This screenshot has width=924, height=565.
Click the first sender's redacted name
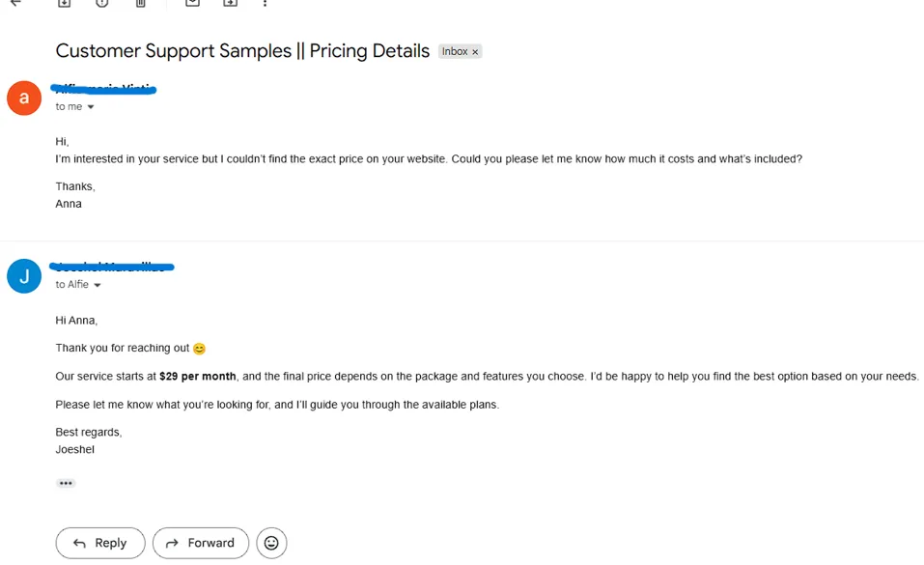click(x=105, y=89)
